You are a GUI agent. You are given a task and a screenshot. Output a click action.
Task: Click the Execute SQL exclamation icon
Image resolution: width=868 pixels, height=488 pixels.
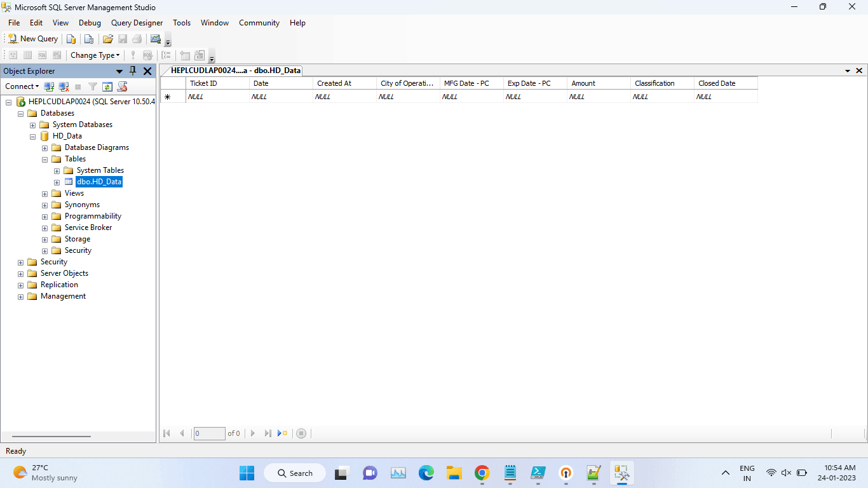(x=133, y=55)
